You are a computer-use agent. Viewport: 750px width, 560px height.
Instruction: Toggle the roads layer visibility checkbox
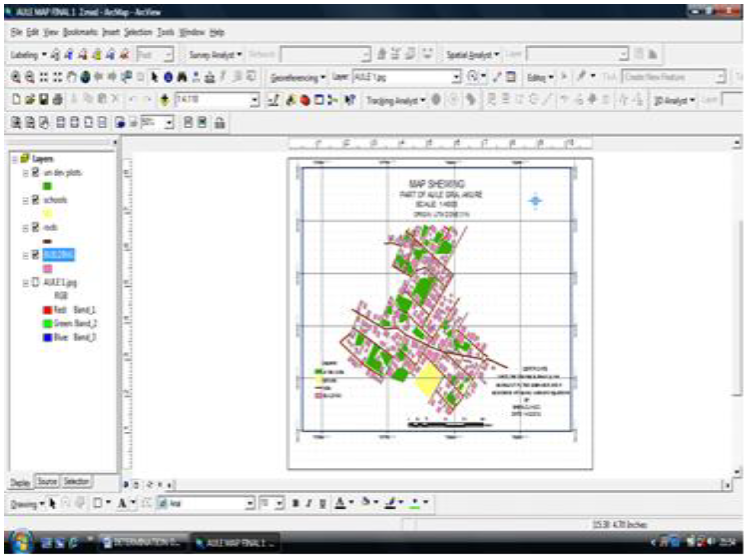[x=35, y=227]
